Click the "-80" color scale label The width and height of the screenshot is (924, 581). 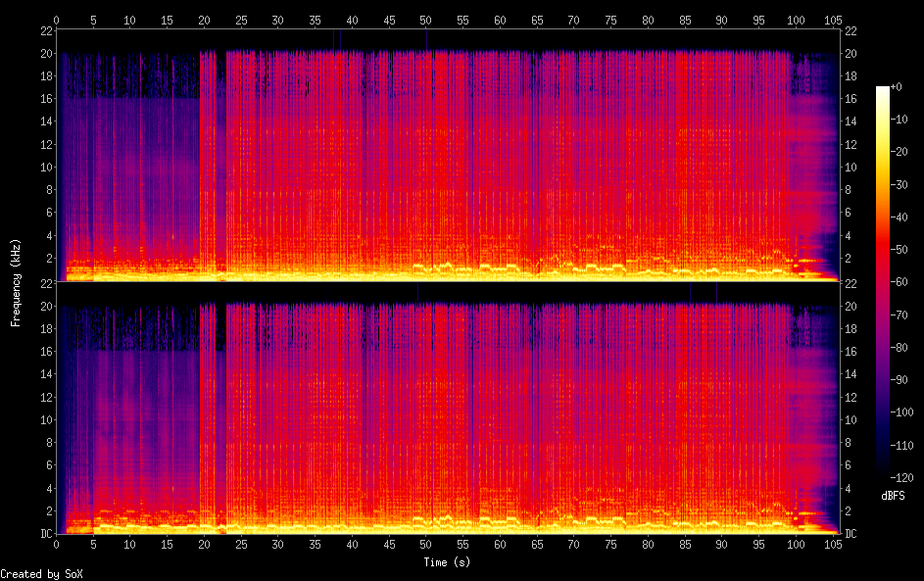point(900,347)
